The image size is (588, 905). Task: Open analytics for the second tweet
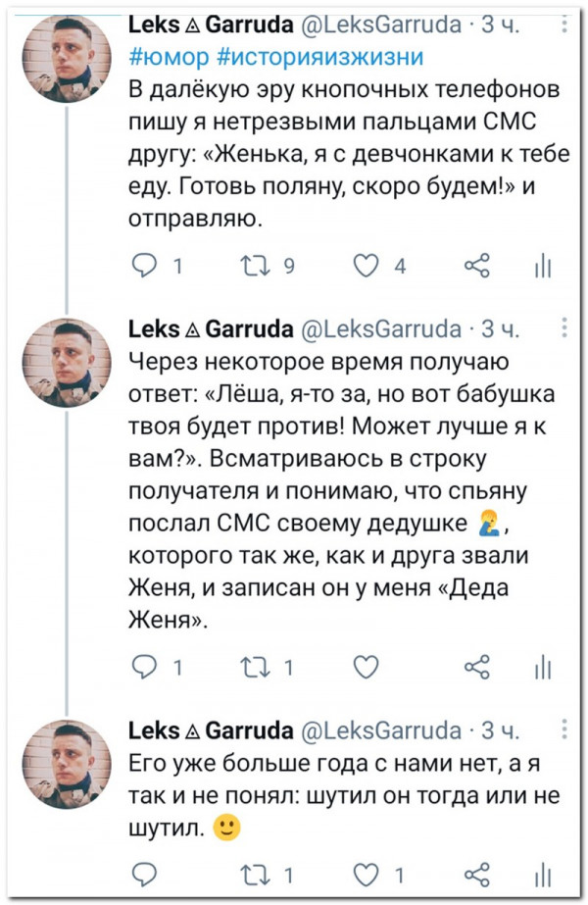coord(544,668)
